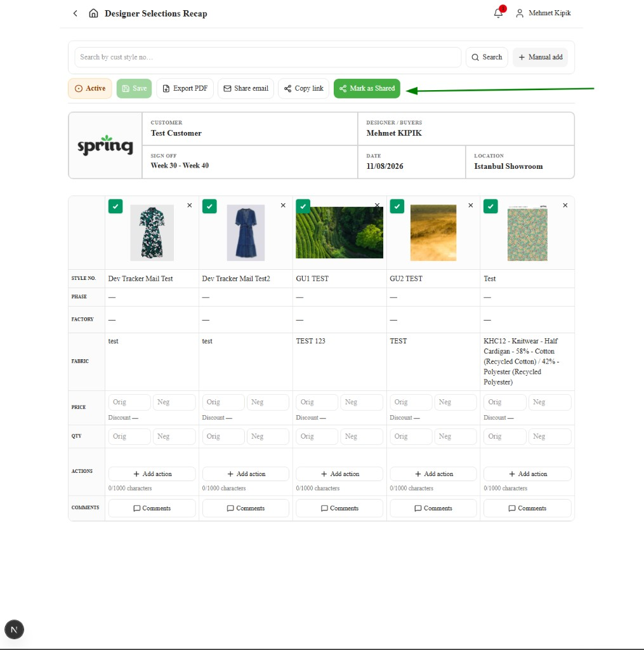Mark the recap as Shared
The height and width of the screenshot is (650, 644).
pyautogui.click(x=367, y=88)
